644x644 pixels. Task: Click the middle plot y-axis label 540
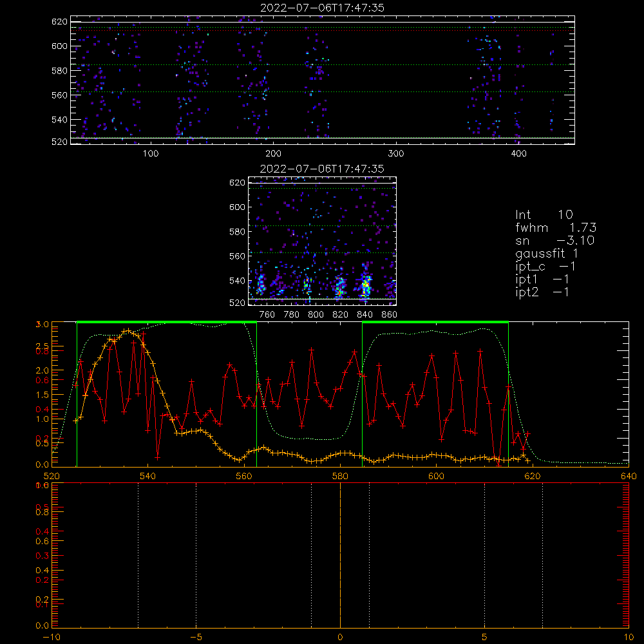(x=238, y=281)
